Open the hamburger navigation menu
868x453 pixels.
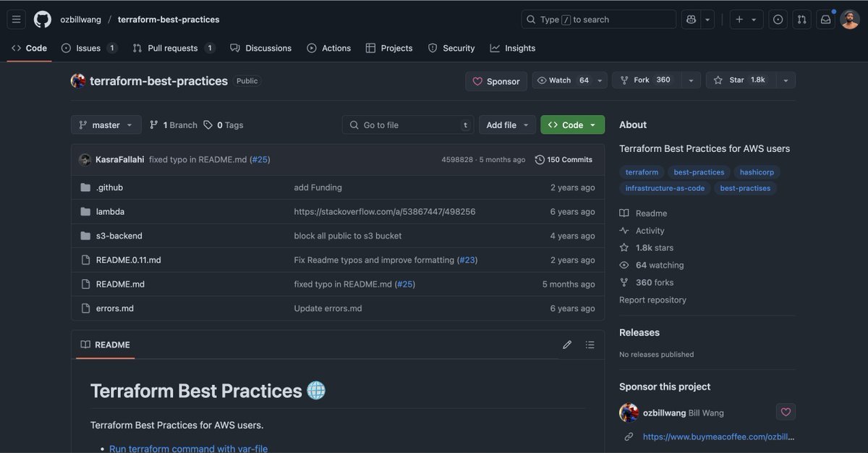point(17,20)
